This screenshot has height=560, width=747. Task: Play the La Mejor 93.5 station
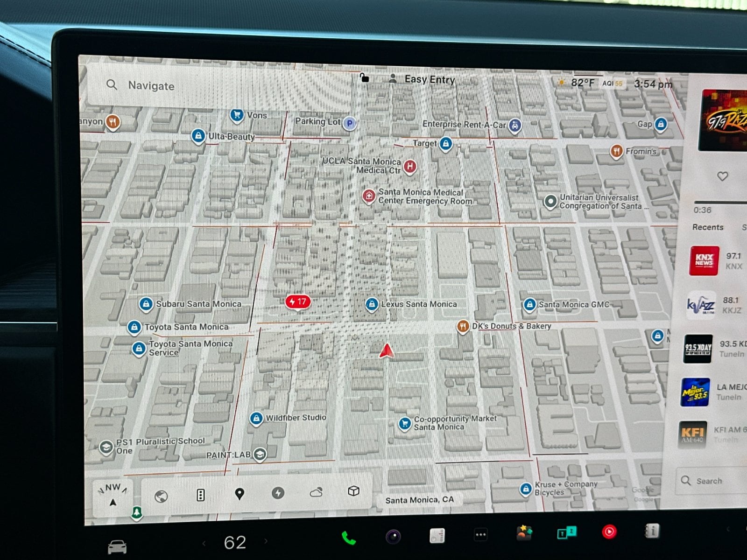coord(713,392)
